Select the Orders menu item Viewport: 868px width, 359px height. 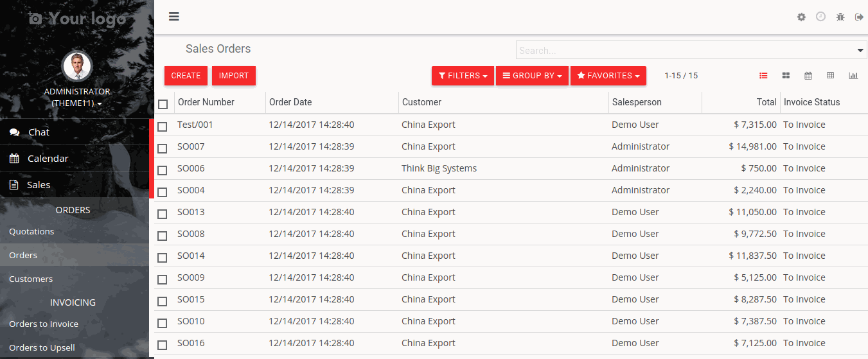coord(75,255)
